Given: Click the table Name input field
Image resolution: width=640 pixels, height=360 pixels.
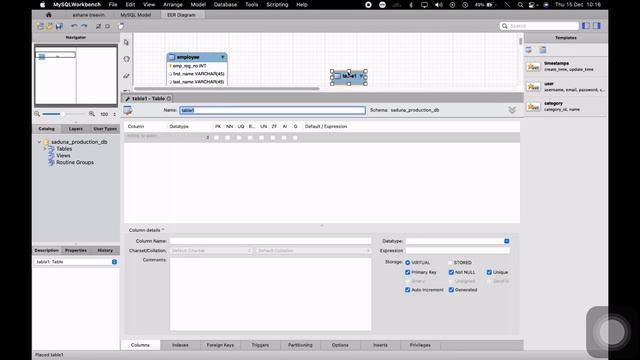Looking at the screenshot, I should (x=272, y=110).
